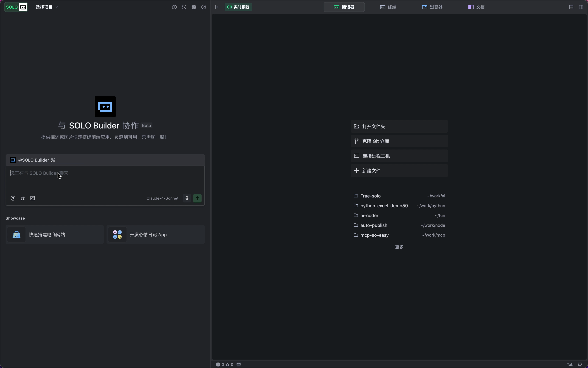Click 连接远程主机
The image size is (588, 368).
(x=399, y=156)
